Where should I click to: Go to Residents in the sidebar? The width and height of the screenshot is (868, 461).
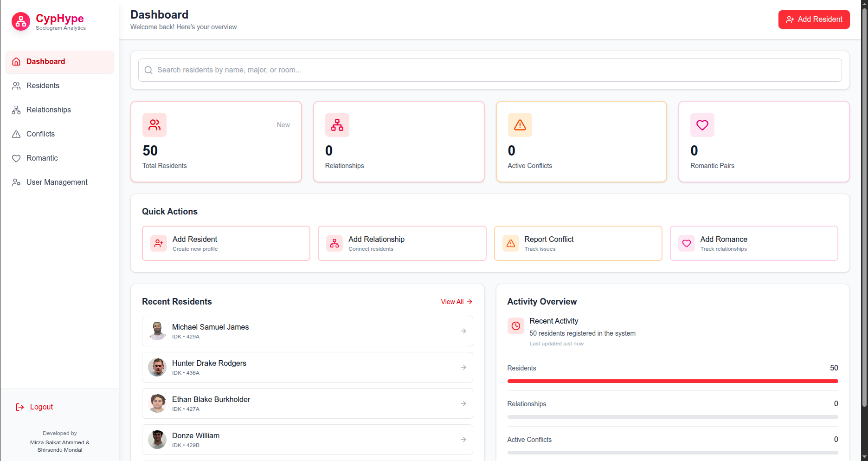tap(60, 86)
